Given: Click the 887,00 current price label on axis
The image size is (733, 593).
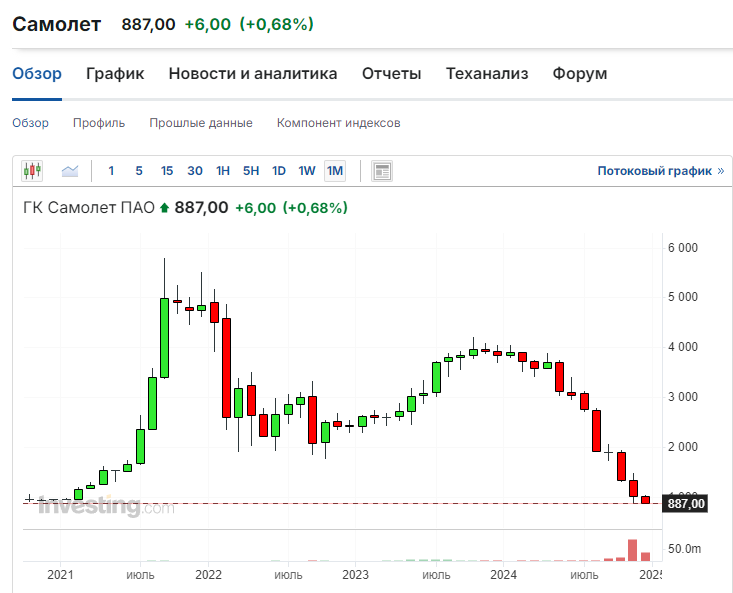Looking at the screenshot, I should tap(685, 504).
